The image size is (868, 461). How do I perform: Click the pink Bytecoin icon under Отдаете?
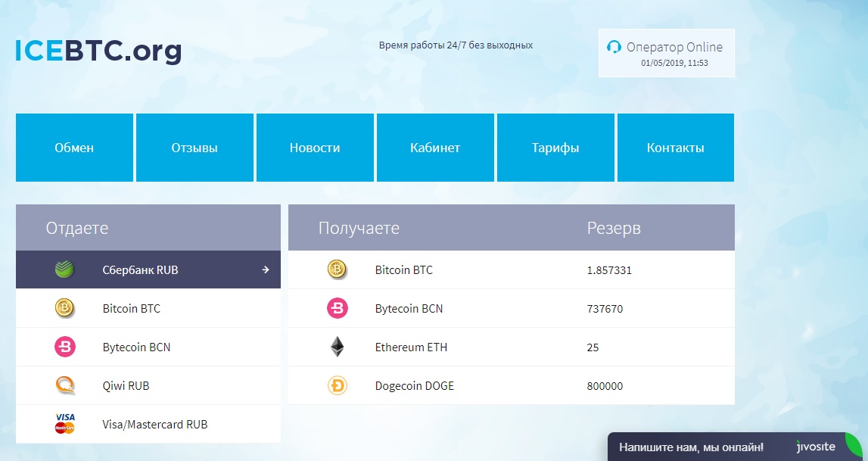65,347
